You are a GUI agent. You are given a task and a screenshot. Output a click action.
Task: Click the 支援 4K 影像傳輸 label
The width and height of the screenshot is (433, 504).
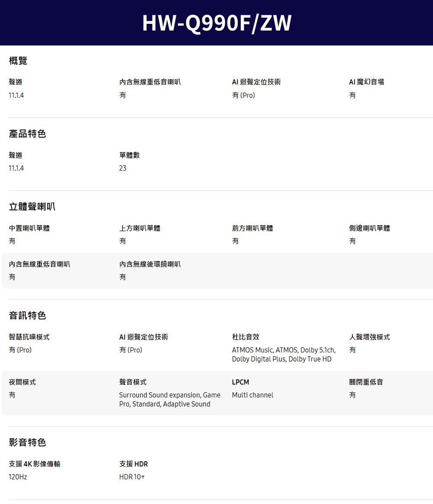tap(34, 464)
